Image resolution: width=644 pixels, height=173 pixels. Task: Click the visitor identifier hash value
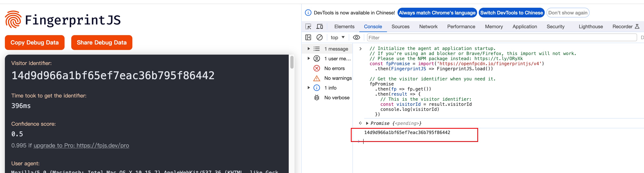tap(113, 76)
